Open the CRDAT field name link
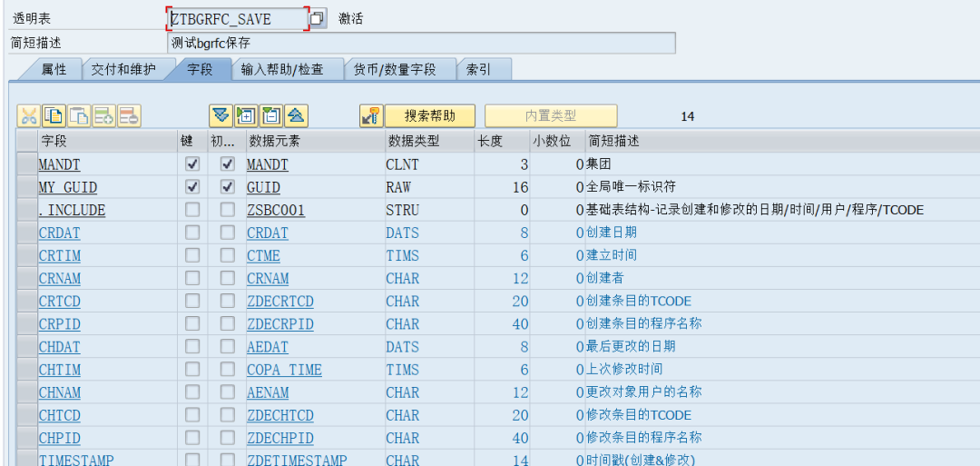This screenshot has width=980, height=466. 59,233
